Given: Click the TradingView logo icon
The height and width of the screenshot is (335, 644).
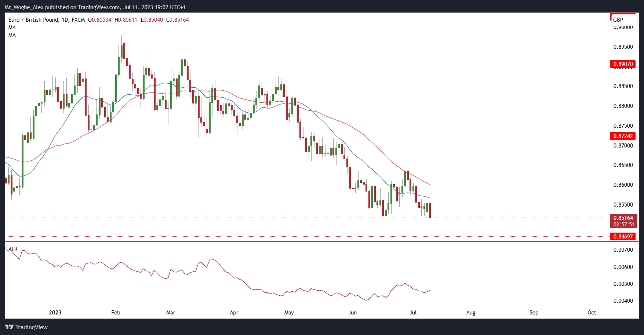Looking at the screenshot, I should (x=9, y=327).
